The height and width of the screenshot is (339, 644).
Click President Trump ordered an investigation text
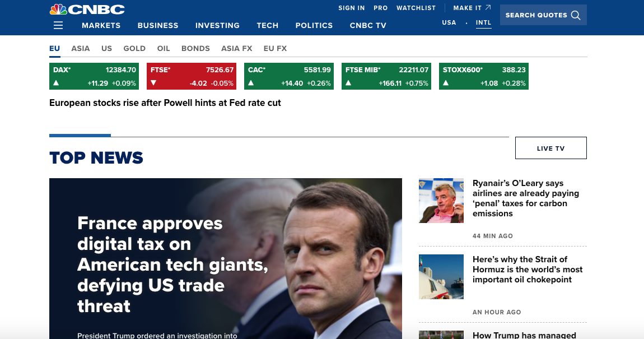pyautogui.click(x=157, y=335)
